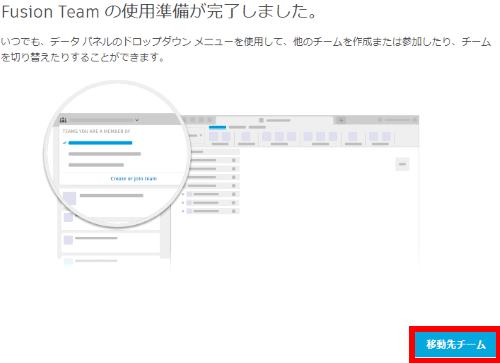500x363 pixels.
Task: Expand the last triangle in illustrated browser tree
Action: pyautogui.click(x=183, y=211)
